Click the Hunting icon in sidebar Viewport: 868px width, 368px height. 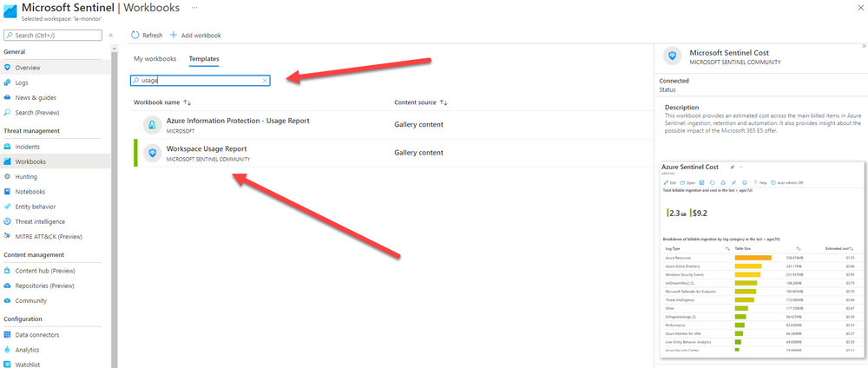point(9,176)
